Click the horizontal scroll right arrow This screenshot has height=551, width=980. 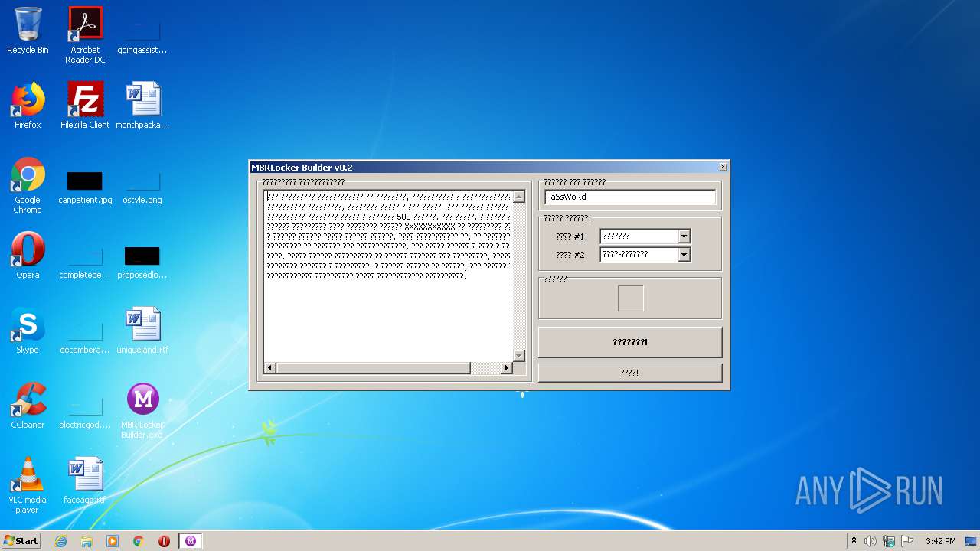point(506,368)
